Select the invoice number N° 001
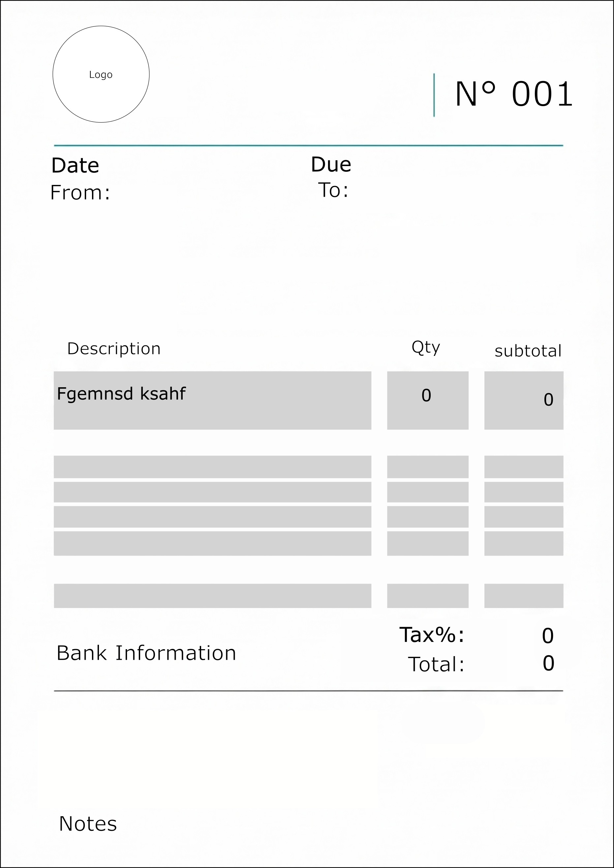The height and width of the screenshot is (868, 614). pyautogui.click(x=514, y=94)
